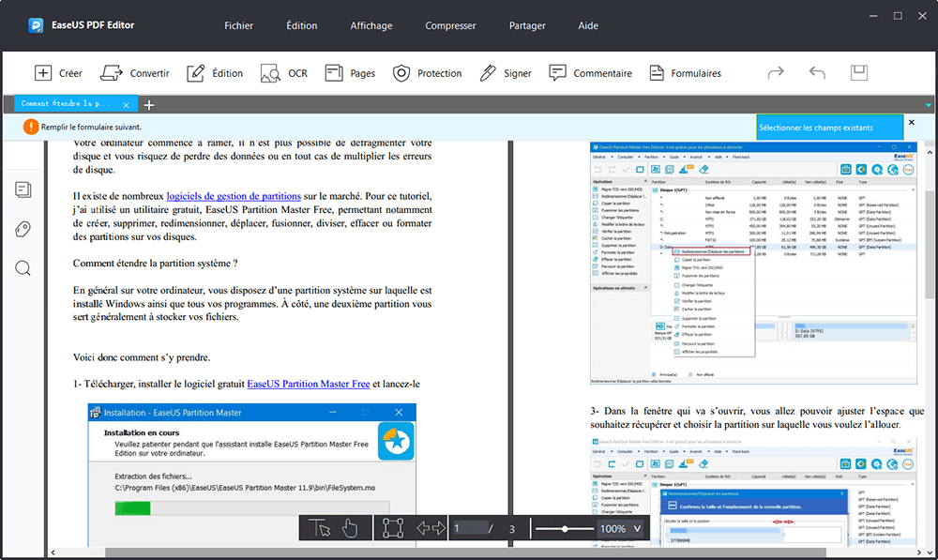Open the 'EaseUS Partition Master Free' link
Screen dimensions: 938x560
pyautogui.click(x=309, y=384)
